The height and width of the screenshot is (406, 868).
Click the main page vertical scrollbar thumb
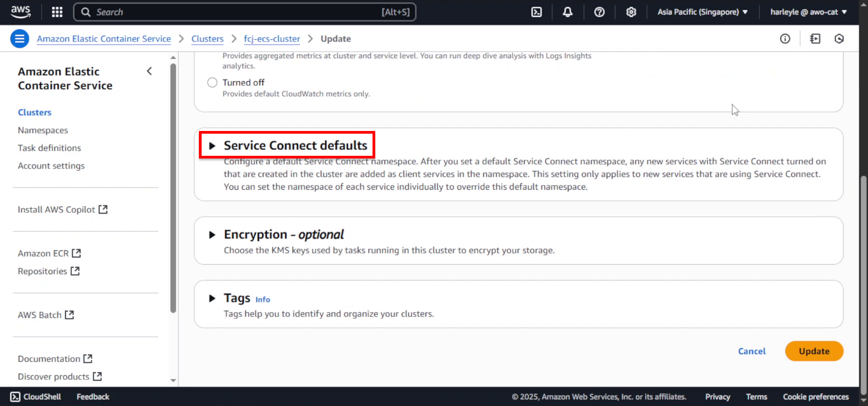(863, 285)
